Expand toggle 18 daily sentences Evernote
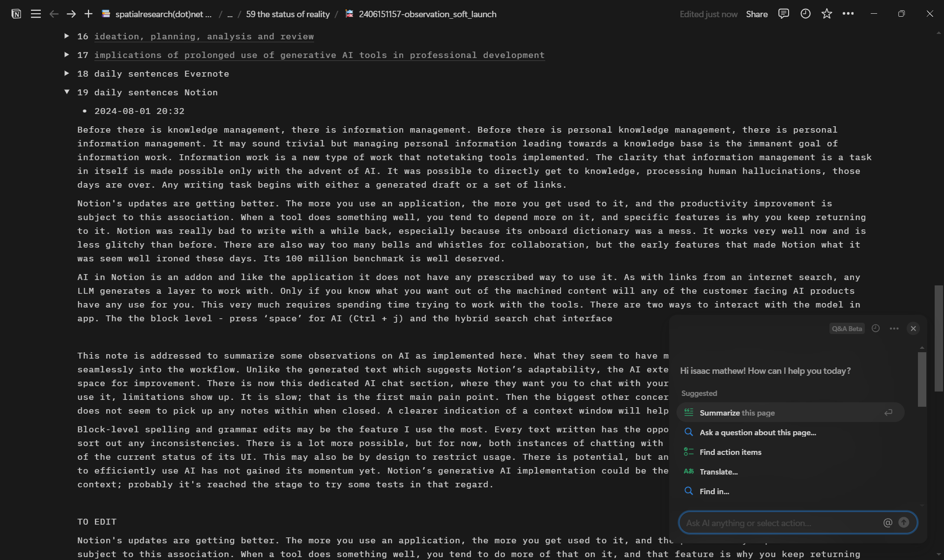 click(x=67, y=73)
